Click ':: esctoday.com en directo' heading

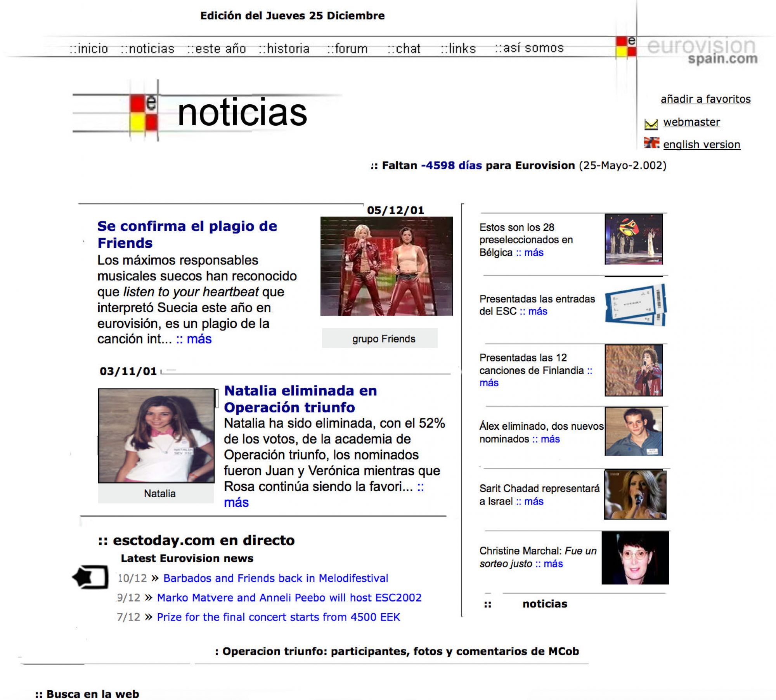click(x=196, y=541)
